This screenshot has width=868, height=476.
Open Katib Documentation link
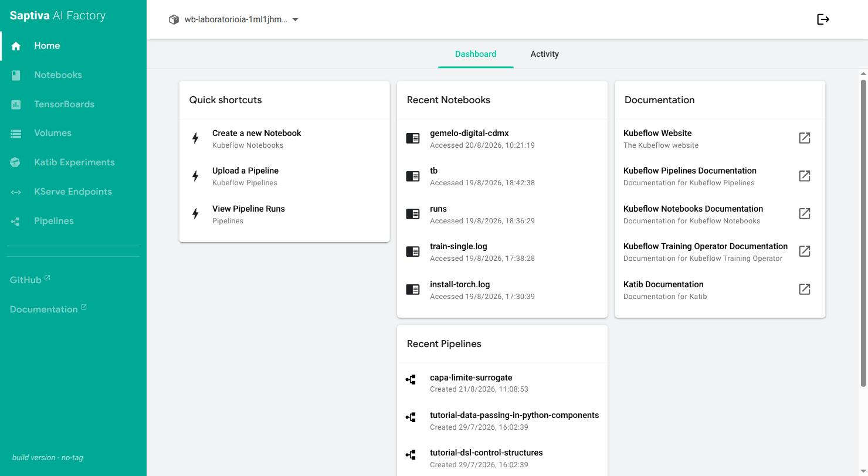[720, 290]
